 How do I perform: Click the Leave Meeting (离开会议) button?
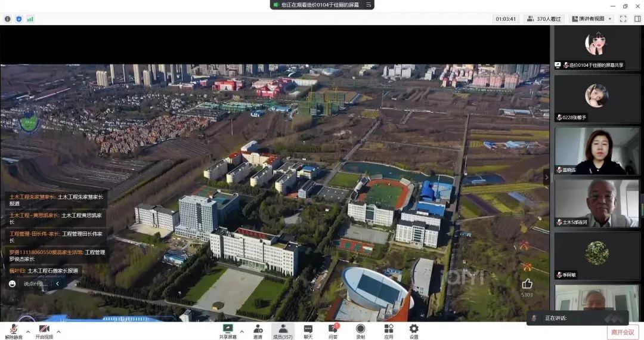[623, 332]
